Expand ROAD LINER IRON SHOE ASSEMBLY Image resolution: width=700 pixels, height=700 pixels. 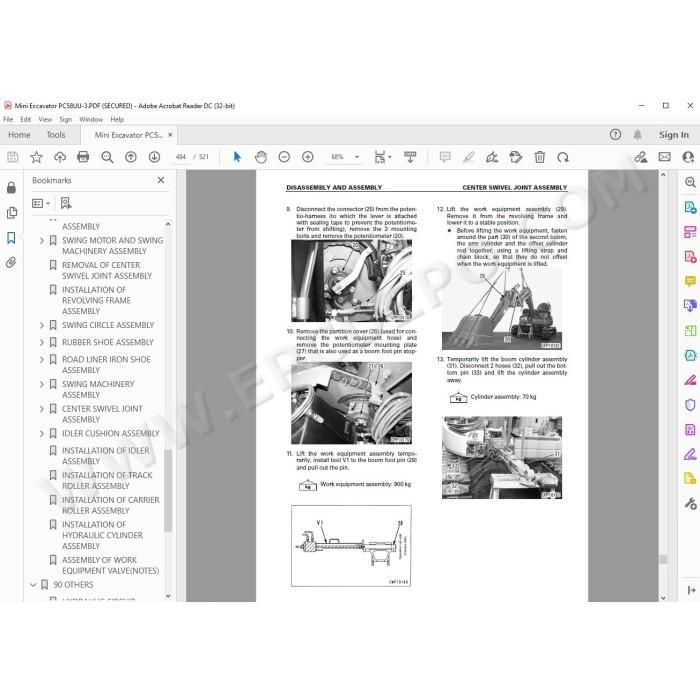tap(42, 360)
